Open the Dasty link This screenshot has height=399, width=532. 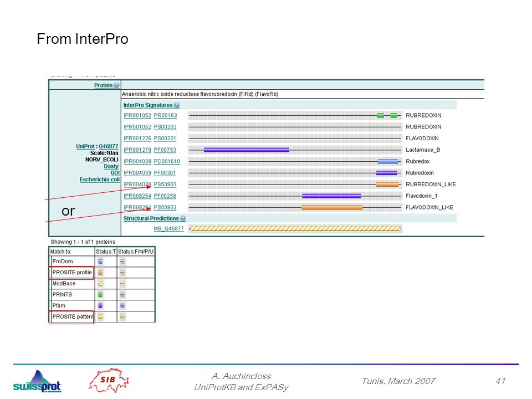[111, 166]
